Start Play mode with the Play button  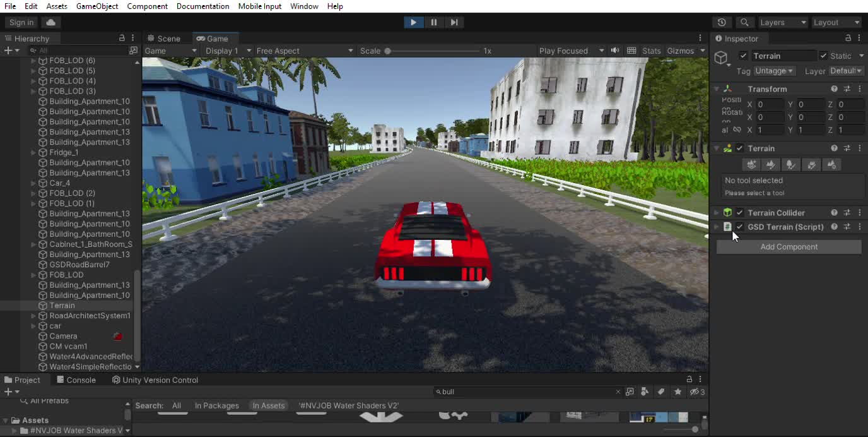tap(413, 22)
